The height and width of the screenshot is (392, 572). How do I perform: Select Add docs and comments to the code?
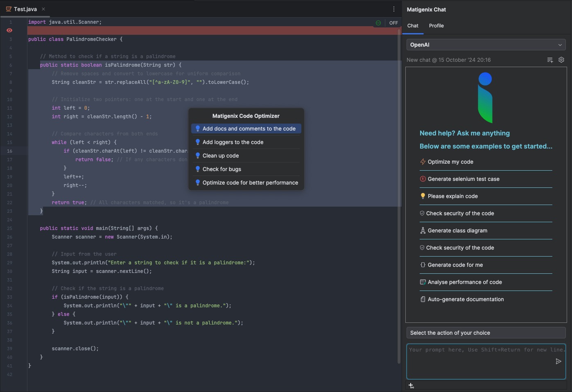tap(246, 128)
